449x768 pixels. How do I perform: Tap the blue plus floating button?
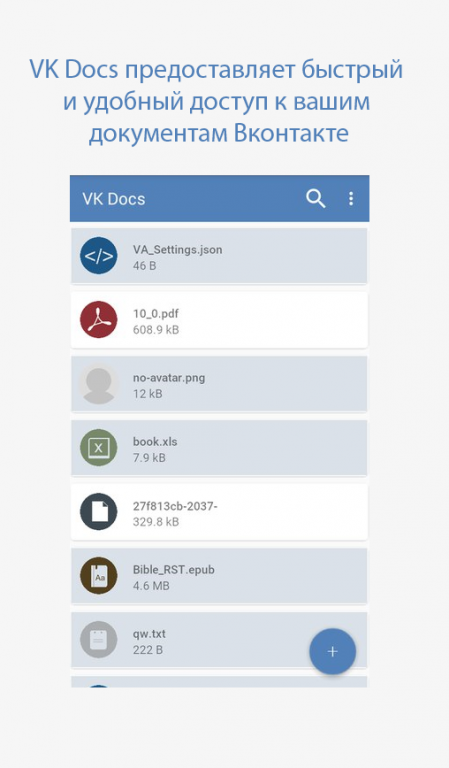click(332, 651)
